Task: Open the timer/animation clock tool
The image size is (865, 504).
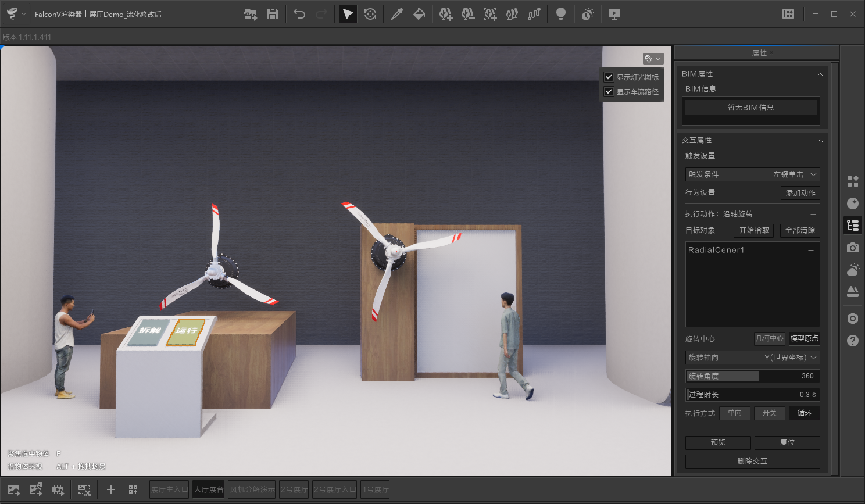Action: pyautogui.click(x=587, y=13)
